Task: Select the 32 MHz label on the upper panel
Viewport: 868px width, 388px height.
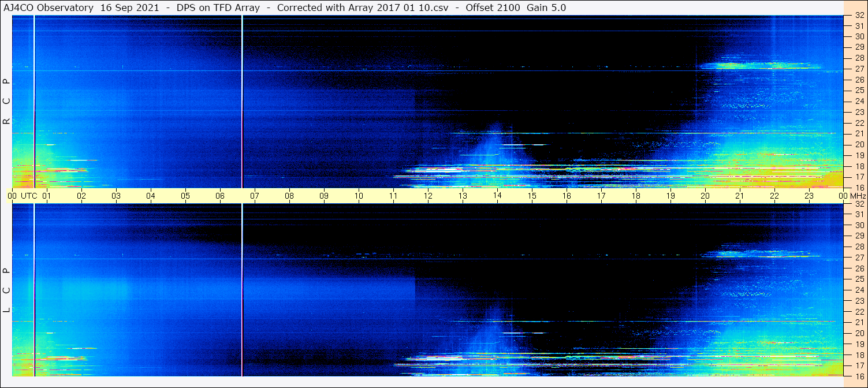Action: click(x=859, y=16)
